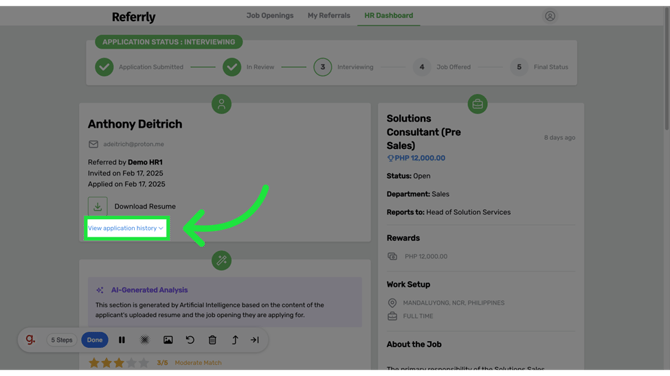Open the Job Openings tab
670x376 pixels.
(x=270, y=15)
